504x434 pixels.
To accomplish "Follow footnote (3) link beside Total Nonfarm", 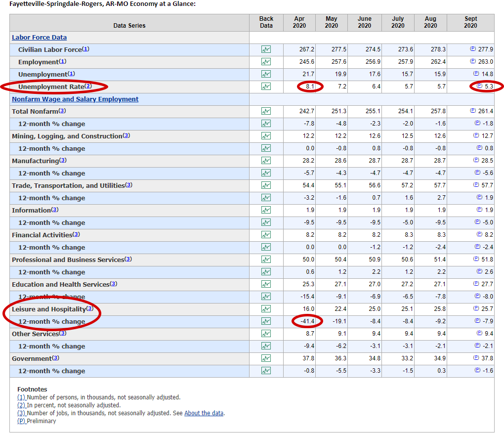I will [62, 111].
